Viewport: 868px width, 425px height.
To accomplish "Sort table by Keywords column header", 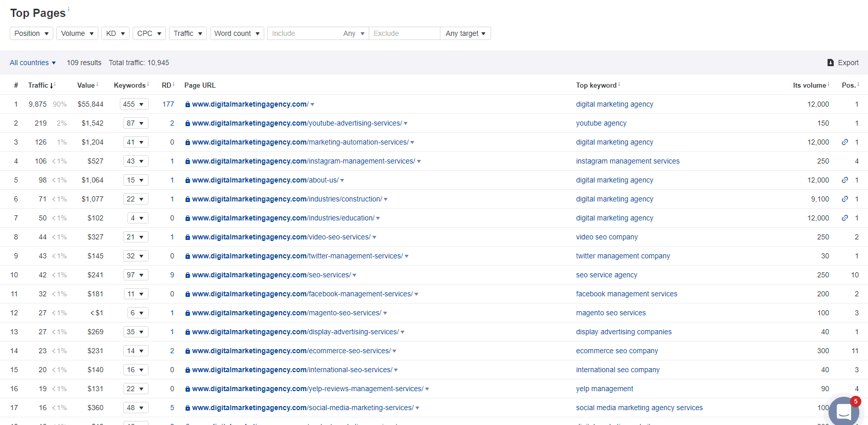I will (130, 85).
